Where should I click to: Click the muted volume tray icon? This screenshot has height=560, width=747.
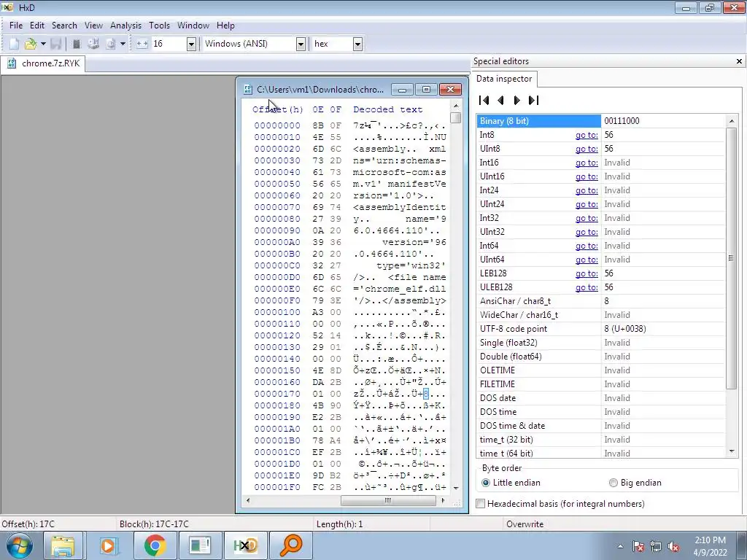pos(673,547)
